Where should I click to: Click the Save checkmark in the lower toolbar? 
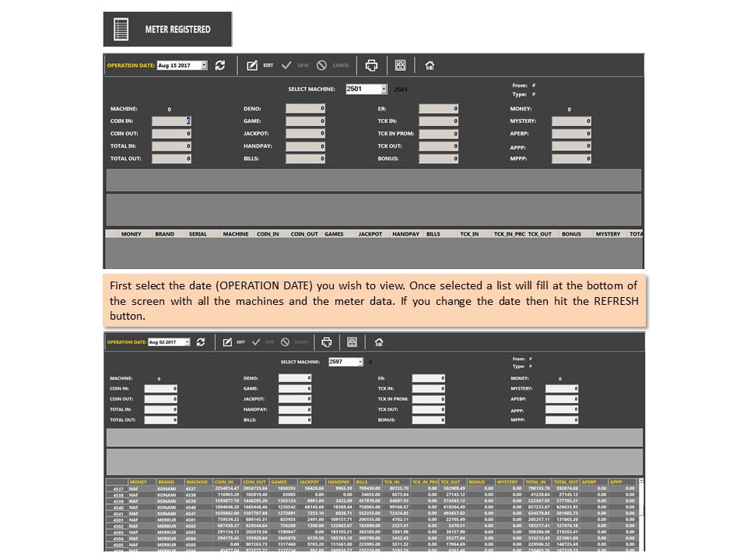click(256, 342)
